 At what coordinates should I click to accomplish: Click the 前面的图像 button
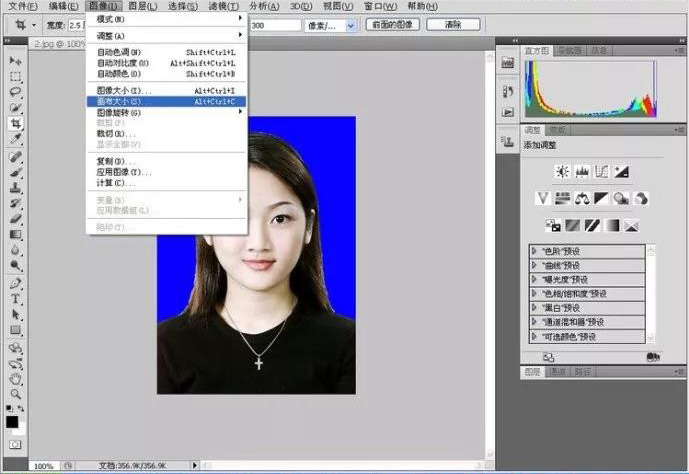click(x=391, y=25)
